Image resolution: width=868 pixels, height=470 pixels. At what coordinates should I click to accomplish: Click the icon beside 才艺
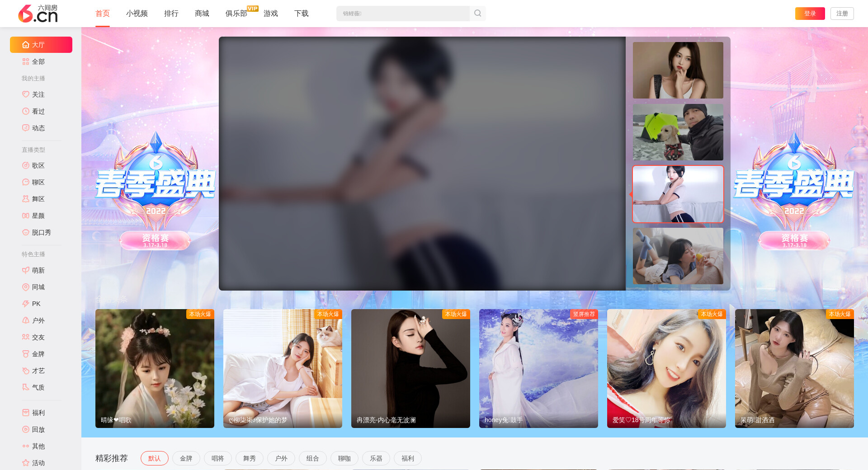coord(26,371)
